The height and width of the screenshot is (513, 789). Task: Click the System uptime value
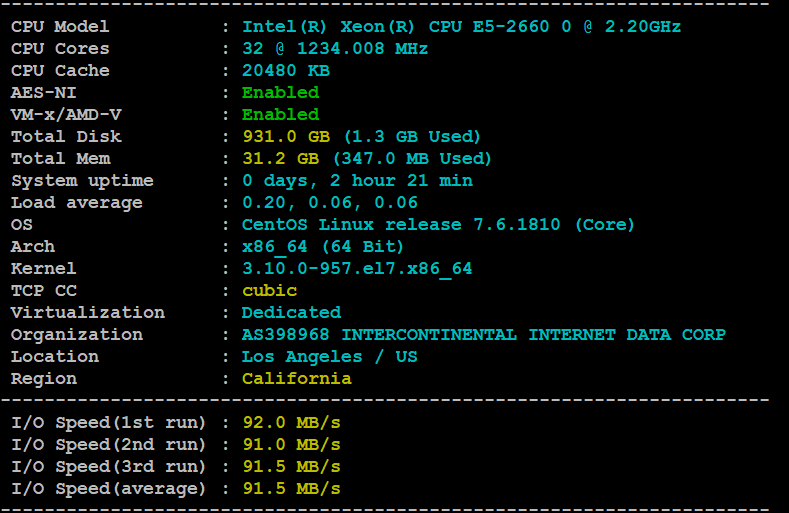357,181
